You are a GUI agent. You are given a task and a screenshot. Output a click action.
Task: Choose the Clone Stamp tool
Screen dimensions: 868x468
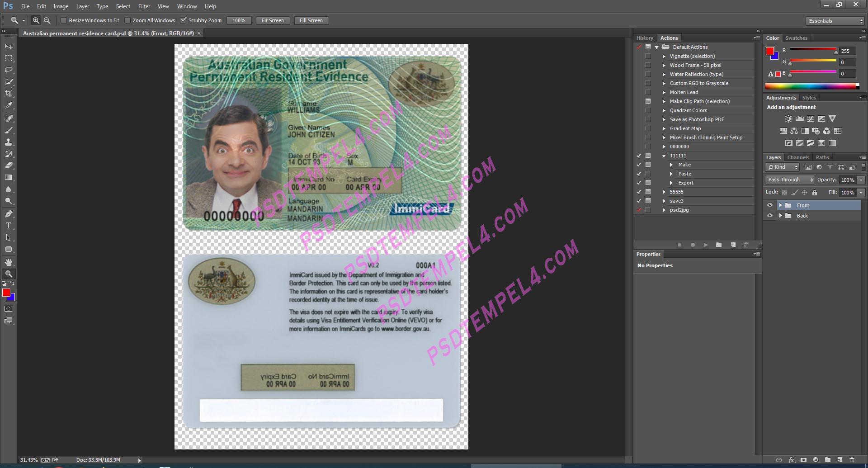coord(9,142)
